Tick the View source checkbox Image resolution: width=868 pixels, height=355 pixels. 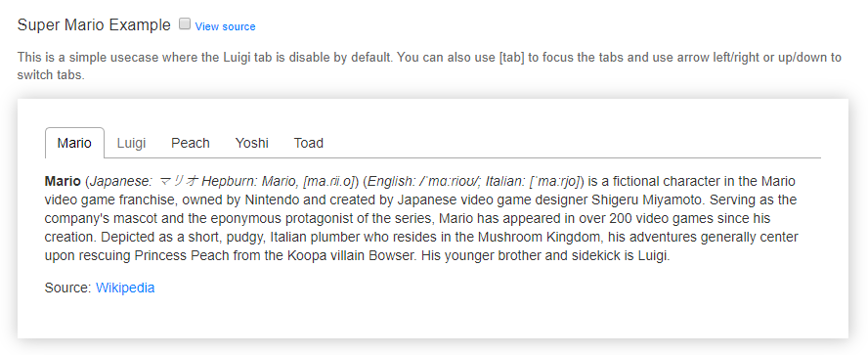coord(185,23)
